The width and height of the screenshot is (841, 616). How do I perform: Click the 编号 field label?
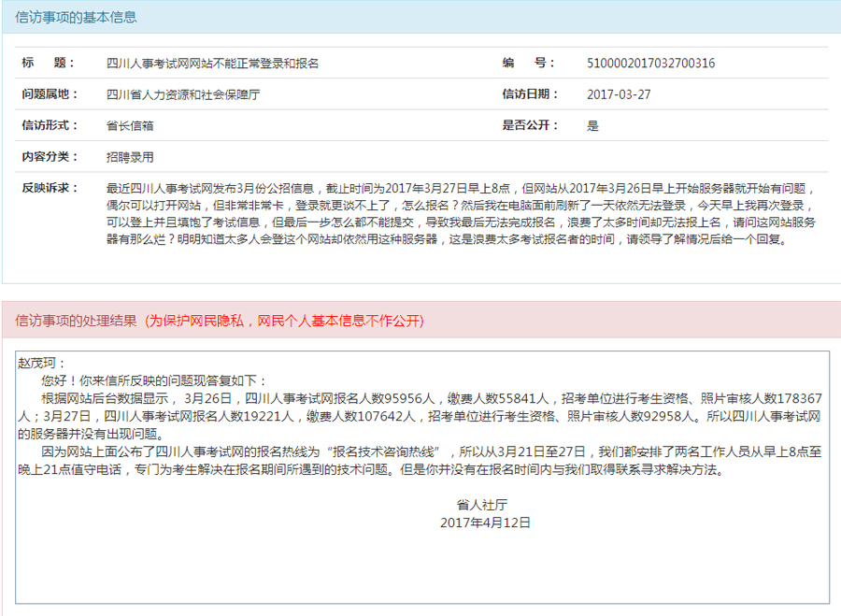click(x=529, y=64)
